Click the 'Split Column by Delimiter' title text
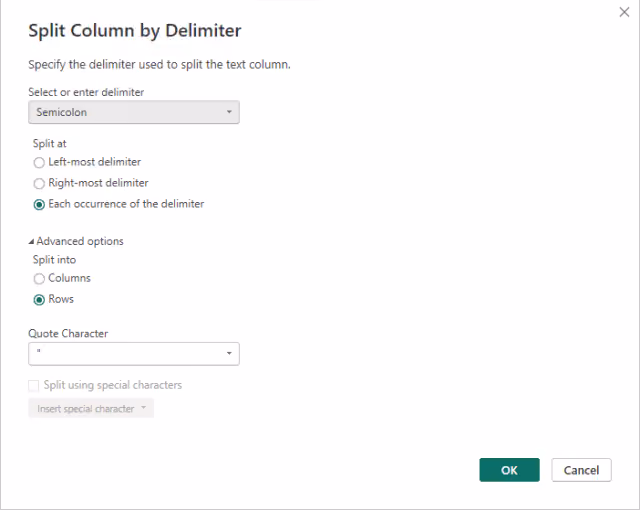640x510 pixels. pos(135,31)
